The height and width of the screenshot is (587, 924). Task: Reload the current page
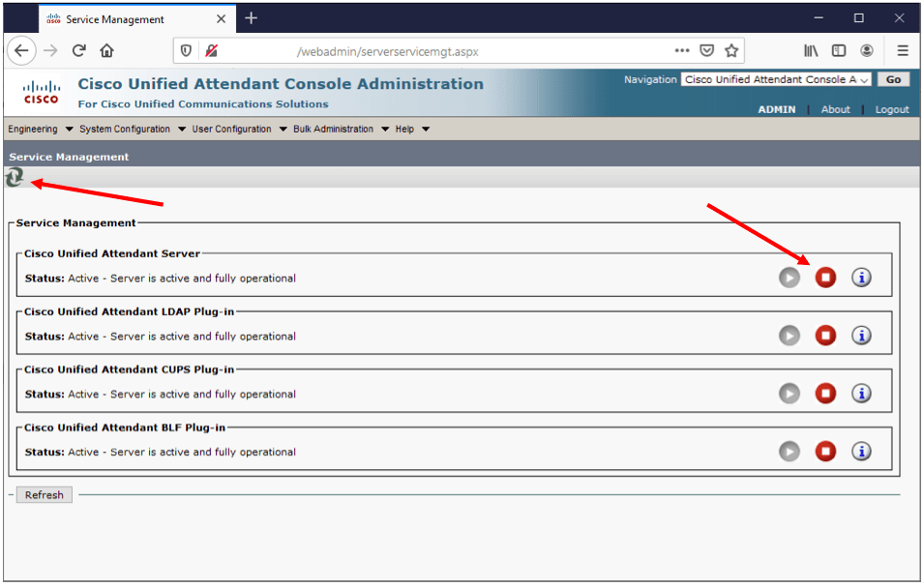click(79, 50)
